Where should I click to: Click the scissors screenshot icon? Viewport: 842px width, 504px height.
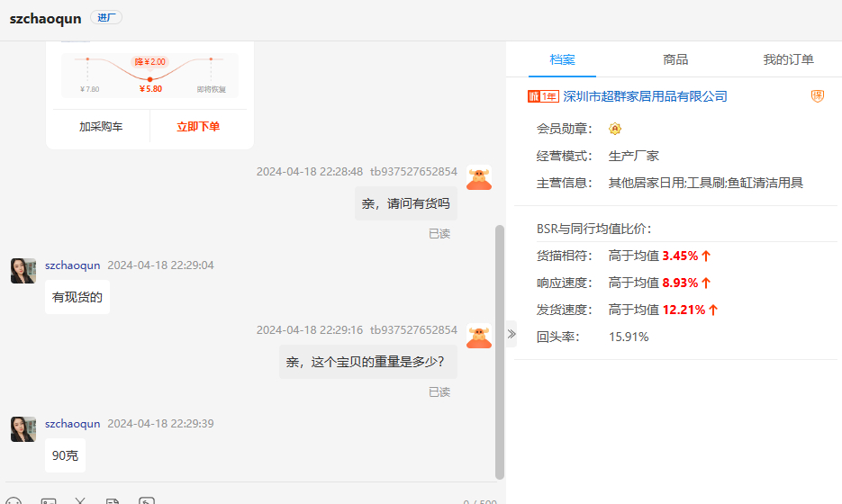coord(80,500)
